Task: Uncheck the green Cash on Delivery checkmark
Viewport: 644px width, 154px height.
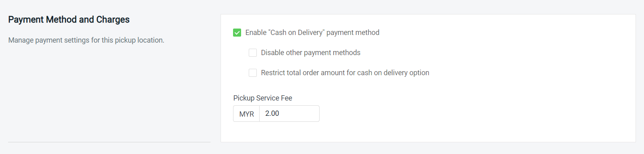Action: 237,33
